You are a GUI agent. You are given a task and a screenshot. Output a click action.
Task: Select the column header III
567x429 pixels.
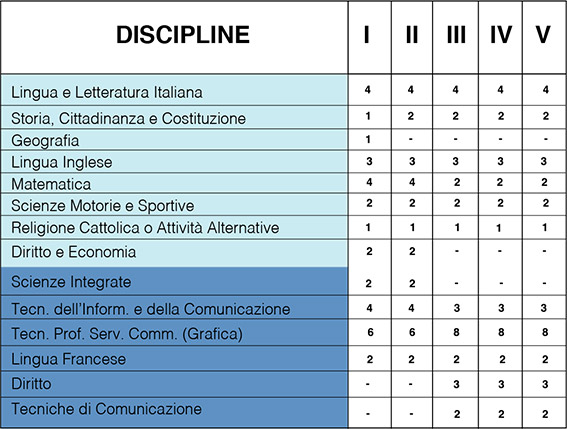coord(456,37)
